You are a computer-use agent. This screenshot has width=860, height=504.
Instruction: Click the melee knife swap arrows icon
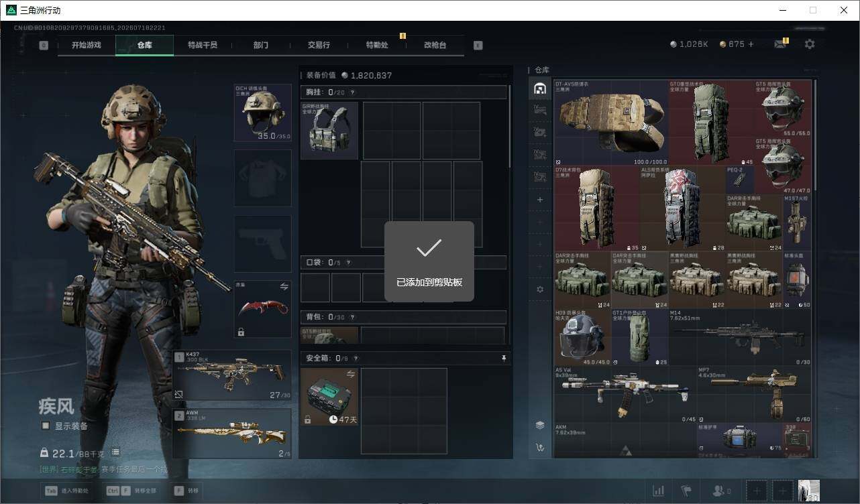point(284,286)
